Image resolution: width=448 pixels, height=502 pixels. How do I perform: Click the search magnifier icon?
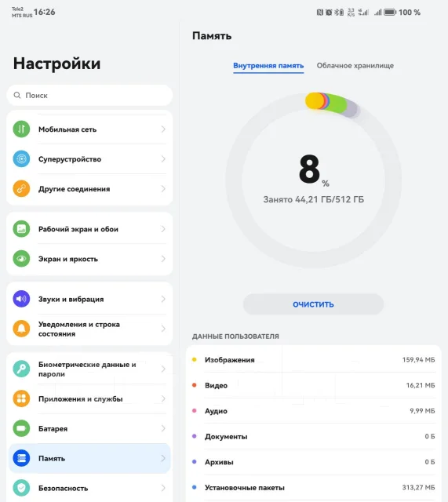(17, 95)
